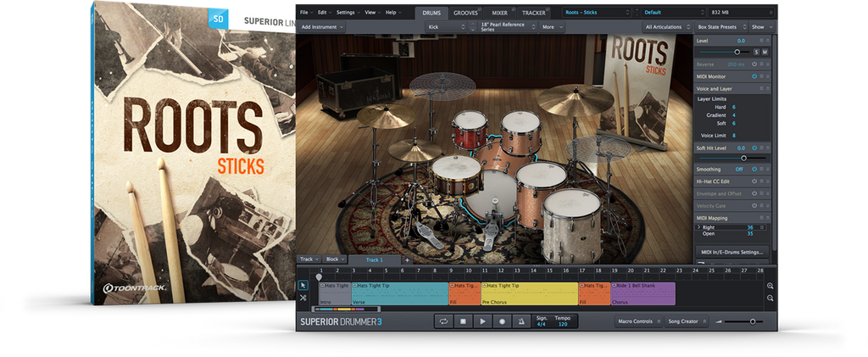868x357 pixels.
Task: Adjust the master volume slider in transport bar
Action: coord(753,321)
